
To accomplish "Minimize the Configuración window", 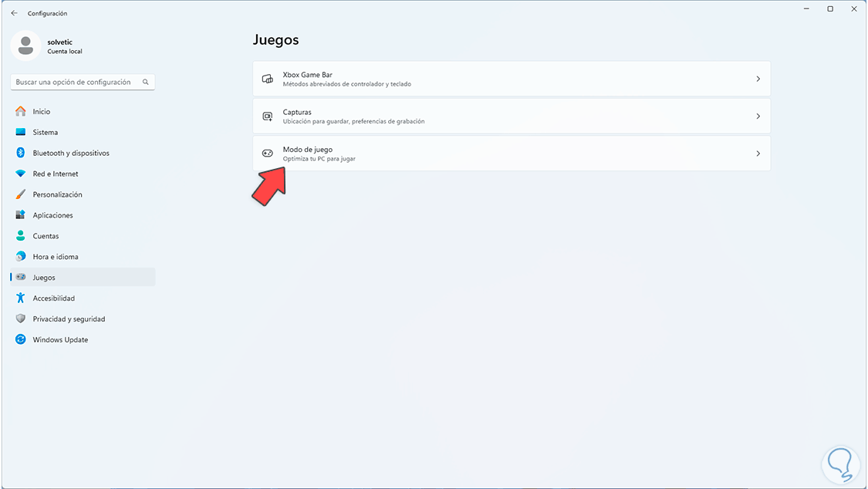I will 806,8.
